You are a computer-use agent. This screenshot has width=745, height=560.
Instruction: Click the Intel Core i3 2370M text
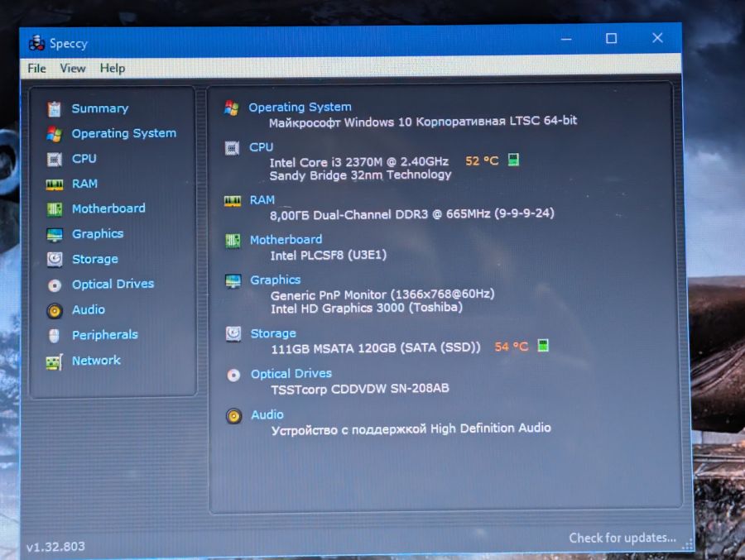[x=358, y=162]
